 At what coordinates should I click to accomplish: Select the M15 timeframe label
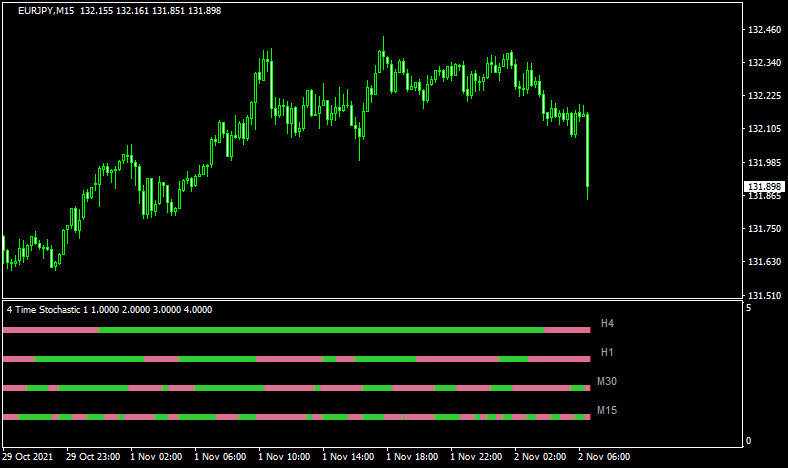pyautogui.click(x=607, y=411)
